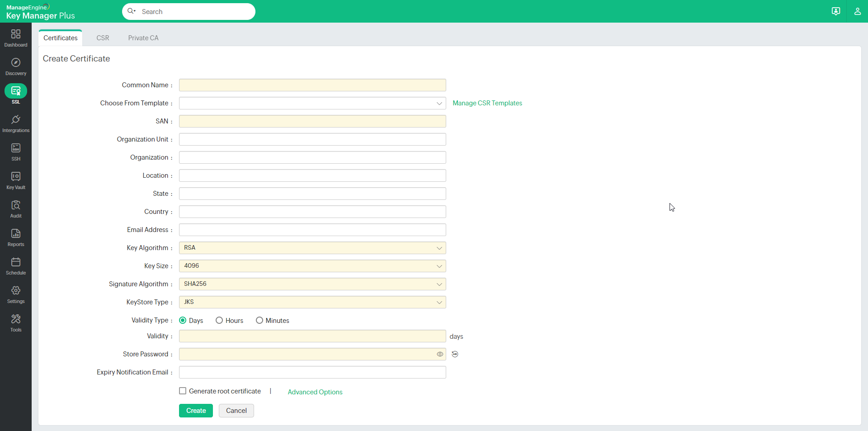Click the Validity days input field
This screenshot has width=868, height=431.
click(x=312, y=336)
